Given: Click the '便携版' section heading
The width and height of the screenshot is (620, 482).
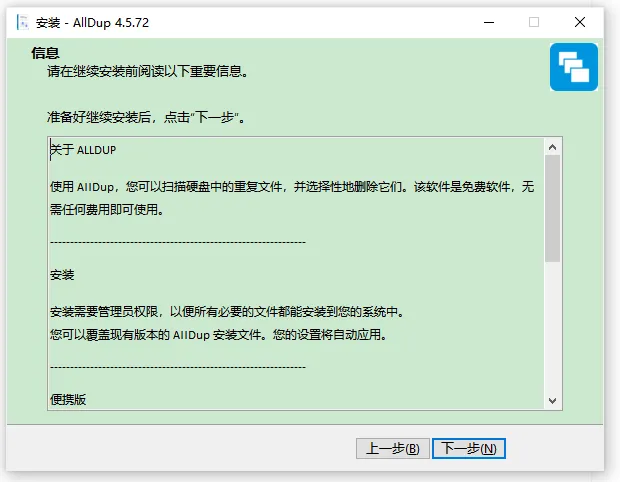Looking at the screenshot, I should [x=68, y=400].
